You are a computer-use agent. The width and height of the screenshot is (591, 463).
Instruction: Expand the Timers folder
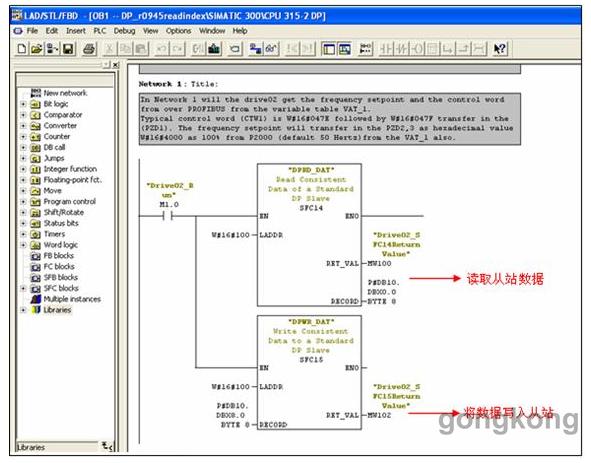click(x=23, y=234)
